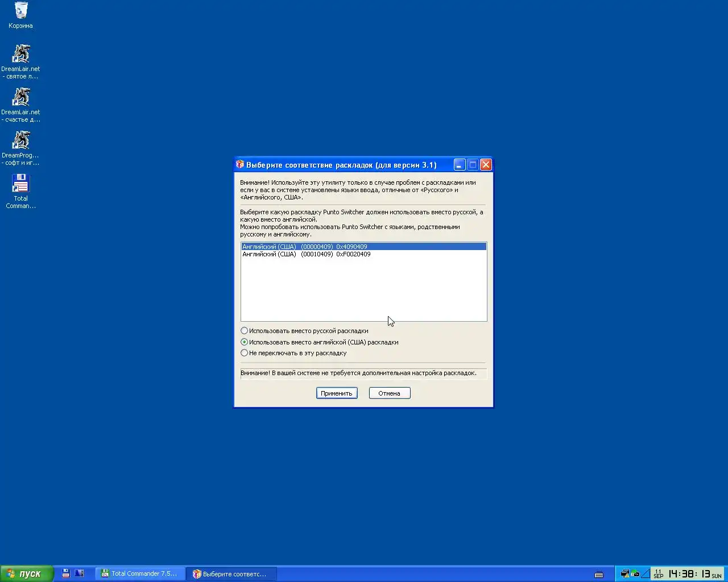Click the Выберите соответс… taskbar button
Image resolution: width=728 pixels, height=582 pixels.
coord(232,573)
